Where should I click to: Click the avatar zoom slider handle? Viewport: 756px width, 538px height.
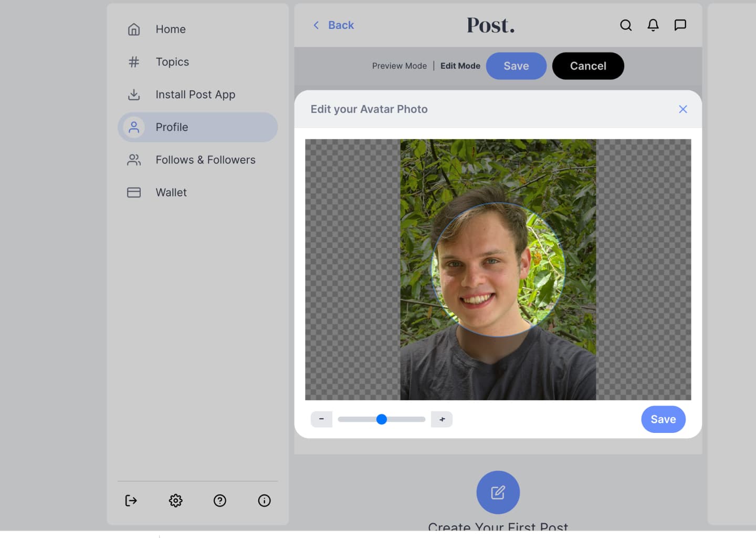coord(382,419)
